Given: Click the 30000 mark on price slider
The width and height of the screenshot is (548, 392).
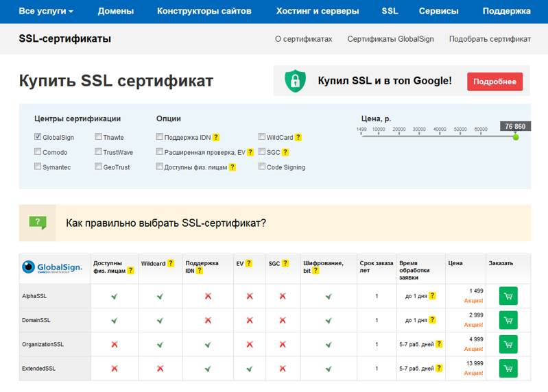Looking at the screenshot, I should pos(419,130).
